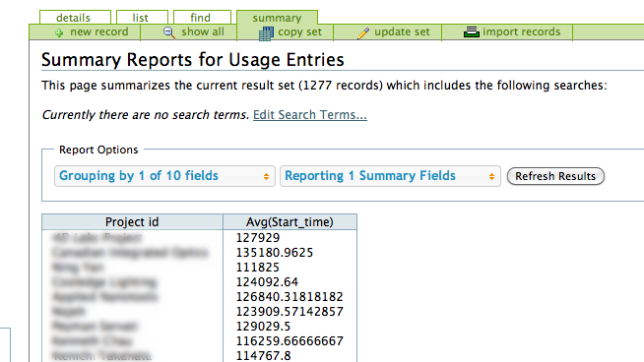The width and height of the screenshot is (644, 362).
Task: Click the copy set grid icon
Action: tap(266, 33)
